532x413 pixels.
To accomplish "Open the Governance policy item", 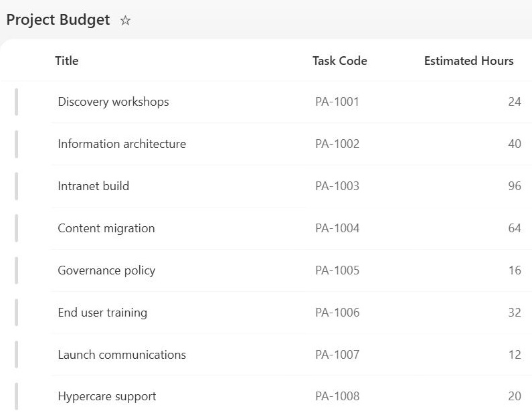I will point(106,270).
